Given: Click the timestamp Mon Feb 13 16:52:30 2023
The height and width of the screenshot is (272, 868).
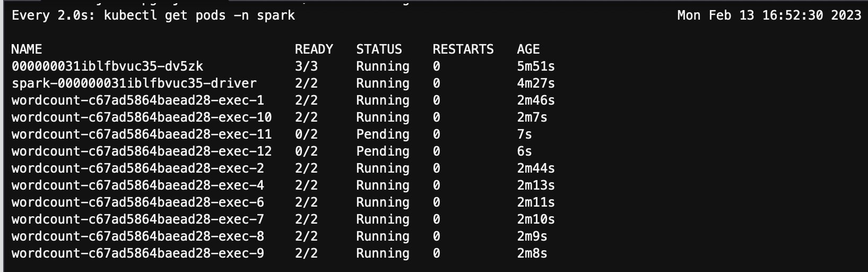Looking at the screenshot, I should (x=769, y=15).
